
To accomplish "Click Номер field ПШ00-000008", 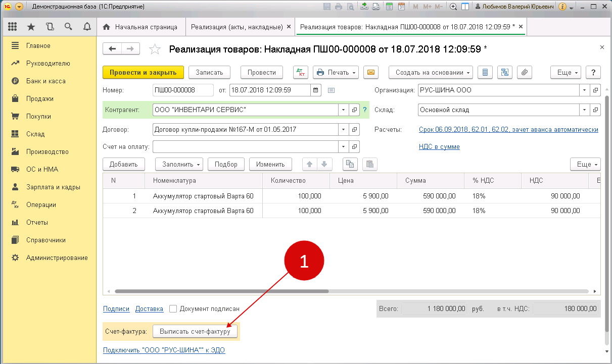I will click(x=183, y=90).
